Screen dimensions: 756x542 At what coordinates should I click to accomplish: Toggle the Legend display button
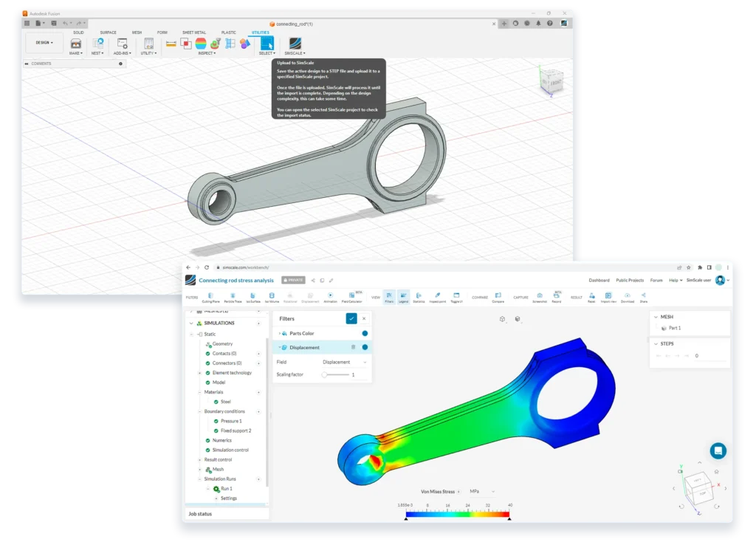(x=403, y=295)
